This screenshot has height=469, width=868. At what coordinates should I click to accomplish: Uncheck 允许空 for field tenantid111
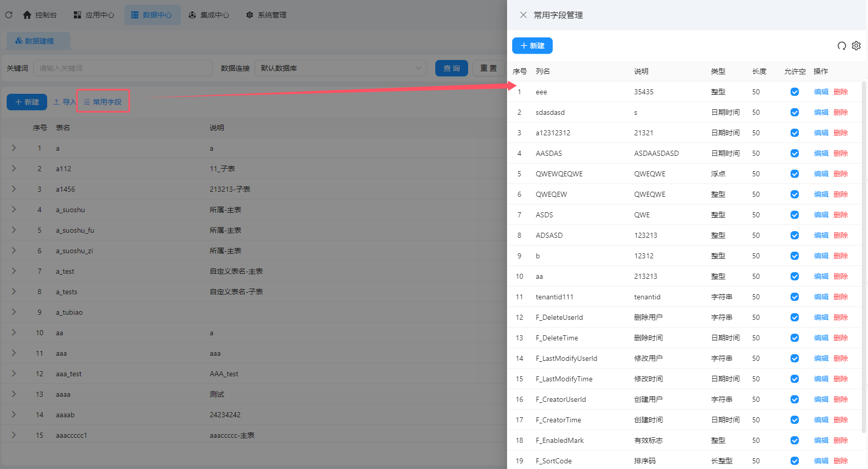pos(795,297)
